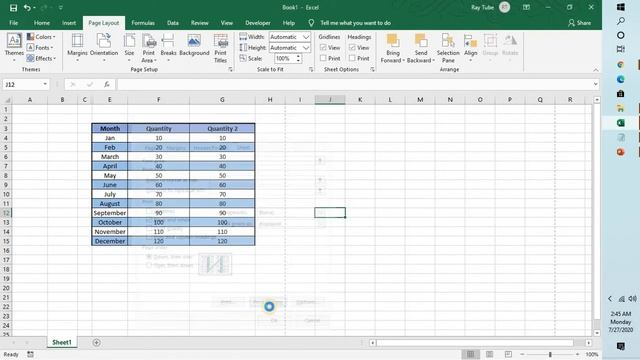The width and height of the screenshot is (640, 360).
Task: Toggle Headings Print checkbox
Action: point(352,58)
